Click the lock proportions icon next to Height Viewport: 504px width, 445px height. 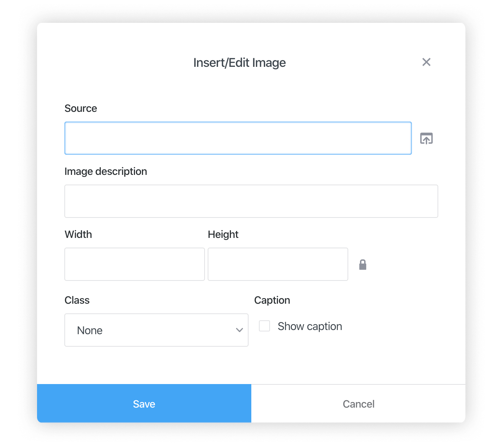[x=363, y=265]
